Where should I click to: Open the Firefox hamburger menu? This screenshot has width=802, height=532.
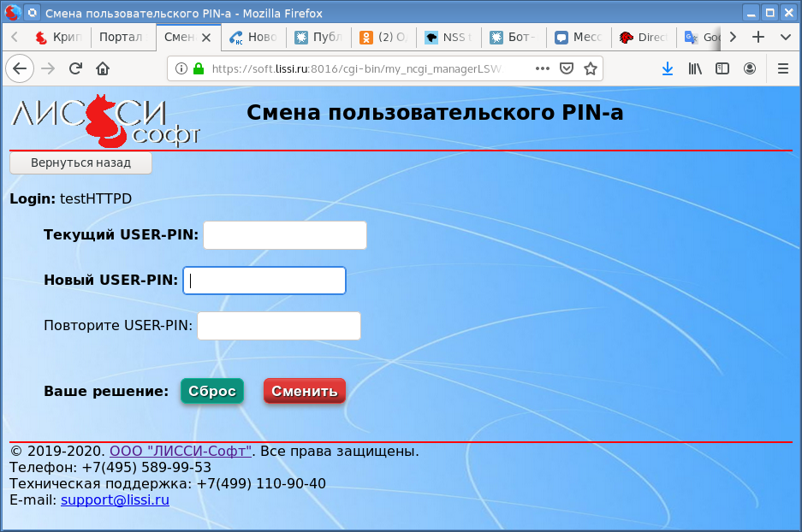(782, 68)
